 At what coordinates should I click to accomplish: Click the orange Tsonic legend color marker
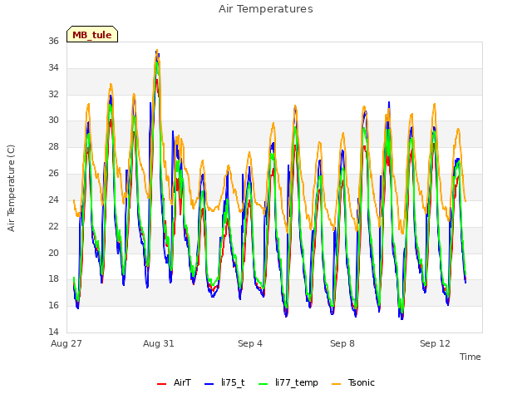pos(336,384)
